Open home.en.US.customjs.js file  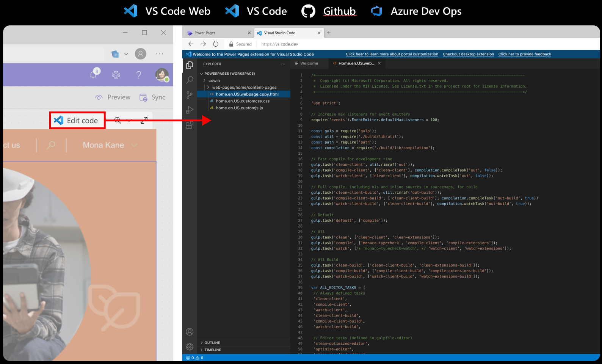point(244,108)
